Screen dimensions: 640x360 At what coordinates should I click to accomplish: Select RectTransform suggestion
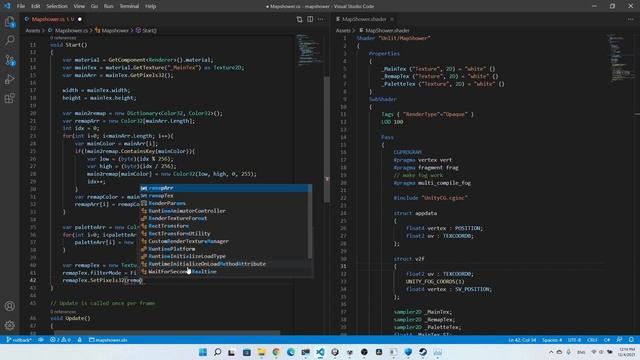point(226,226)
